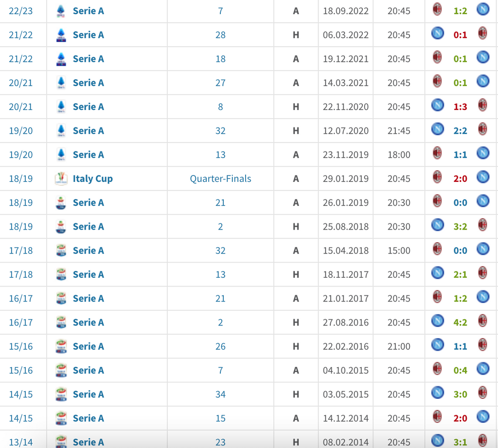
Task: Click the Milan crest in the 06.03.2022 row
Action: tap(482, 34)
